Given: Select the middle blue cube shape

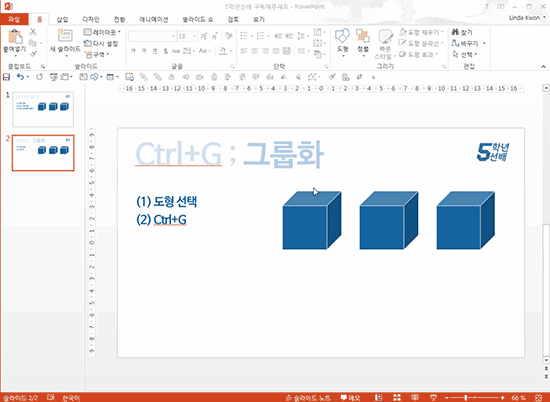Looking at the screenshot, I should [389, 220].
